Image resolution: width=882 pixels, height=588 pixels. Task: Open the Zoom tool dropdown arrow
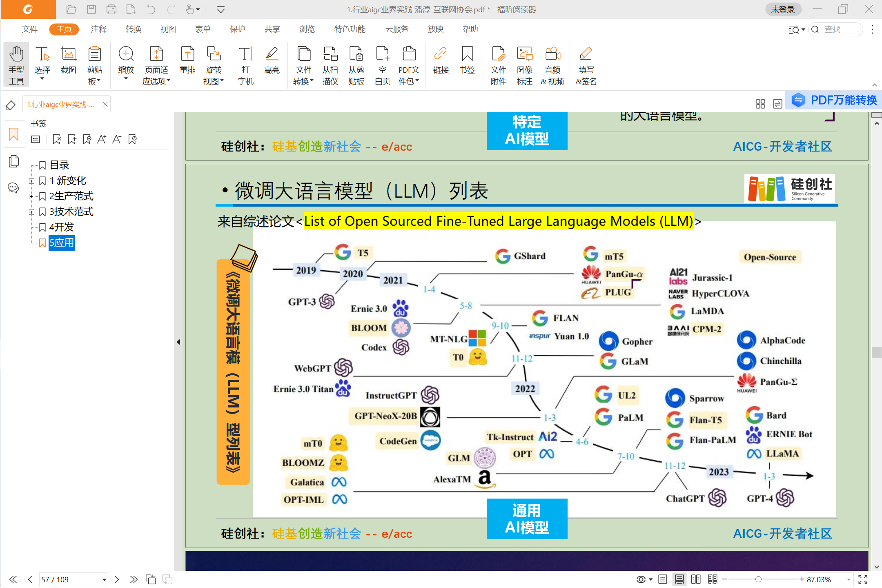[x=126, y=78]
